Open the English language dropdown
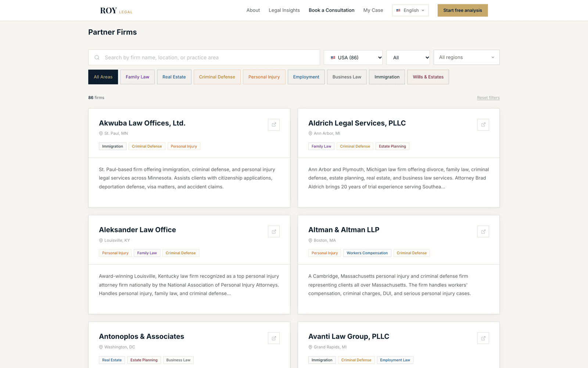Screen dimensions: 588x368 coord(410,10)
